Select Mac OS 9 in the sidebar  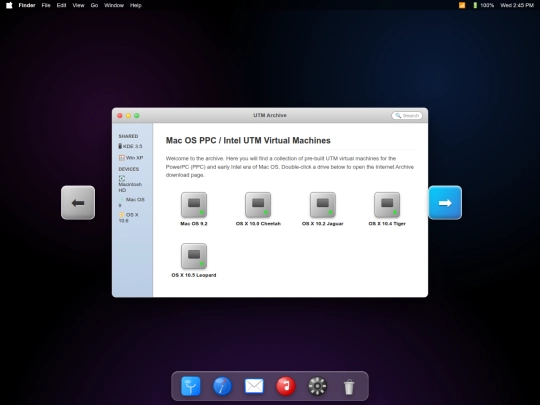click(x=132, y=202)
